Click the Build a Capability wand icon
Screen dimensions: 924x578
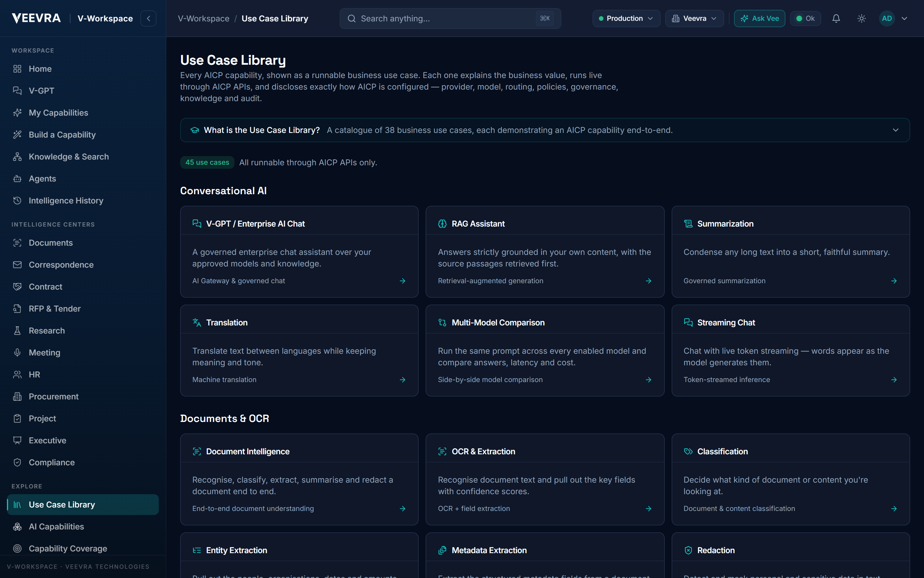(17, 135)
